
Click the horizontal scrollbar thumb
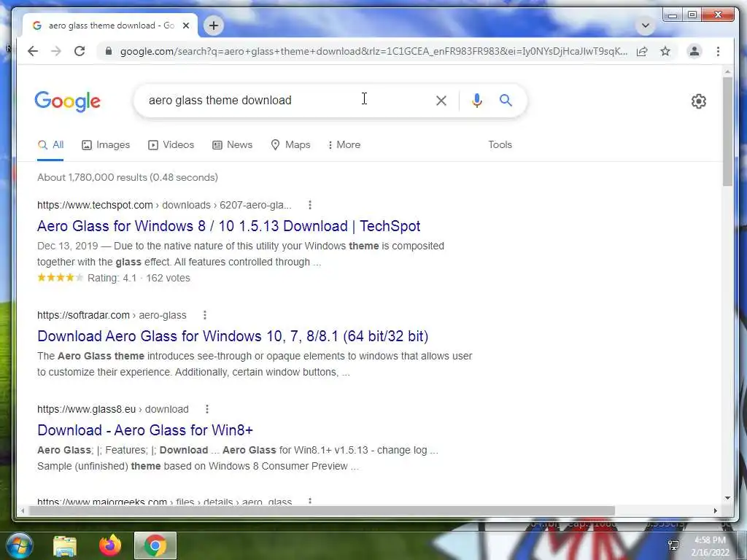point(322,510)
